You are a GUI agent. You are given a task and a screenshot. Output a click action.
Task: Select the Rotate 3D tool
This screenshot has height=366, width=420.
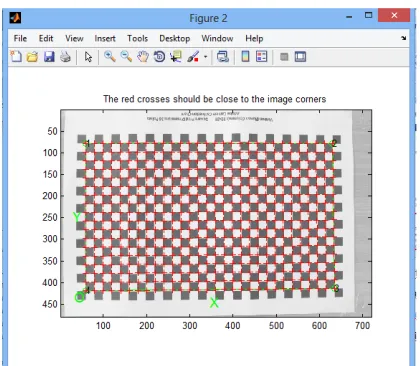pos(159,57)
